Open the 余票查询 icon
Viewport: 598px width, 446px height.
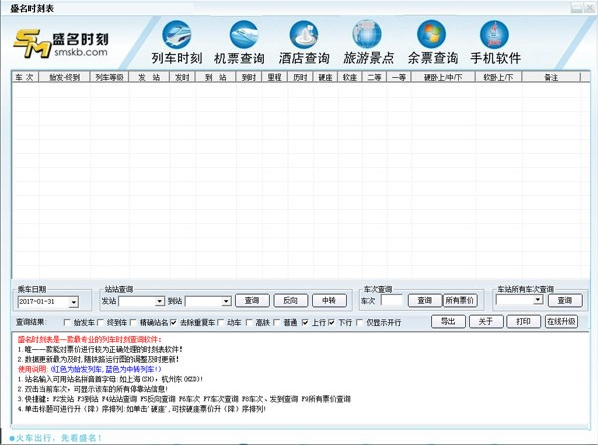pyautogui.click(x=431, y=35)
